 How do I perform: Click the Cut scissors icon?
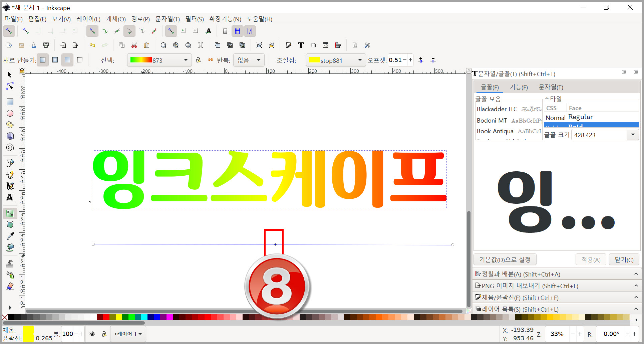pyautogui.click(x=134, y=45)
